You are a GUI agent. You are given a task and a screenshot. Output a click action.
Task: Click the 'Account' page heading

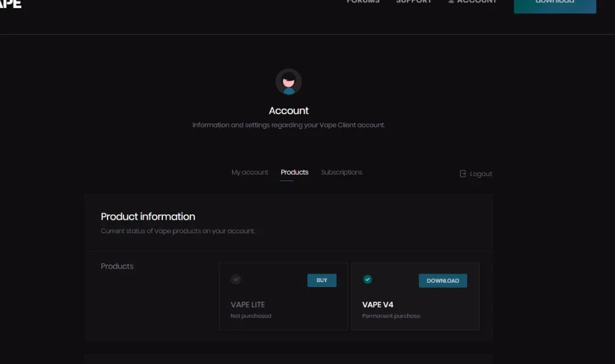pyautogui.click(x=289, y=111)
